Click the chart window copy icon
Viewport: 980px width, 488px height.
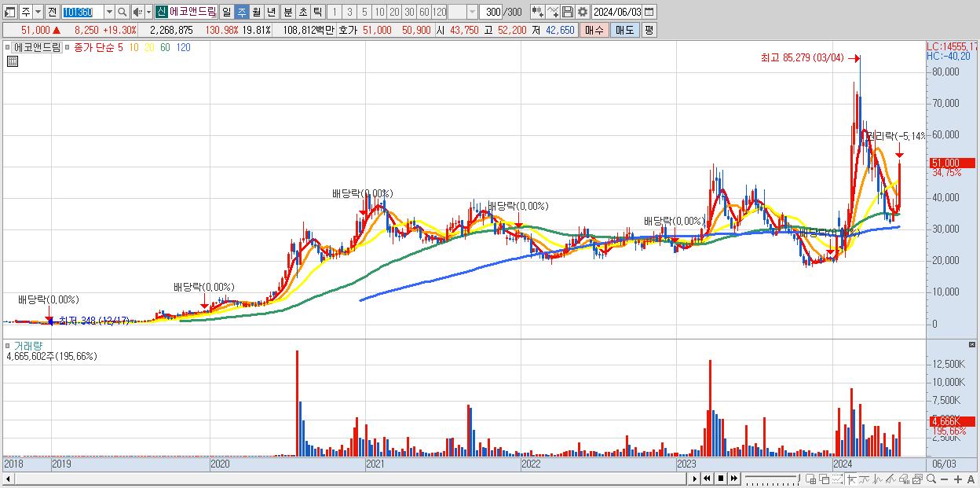[x=918, y=479]
